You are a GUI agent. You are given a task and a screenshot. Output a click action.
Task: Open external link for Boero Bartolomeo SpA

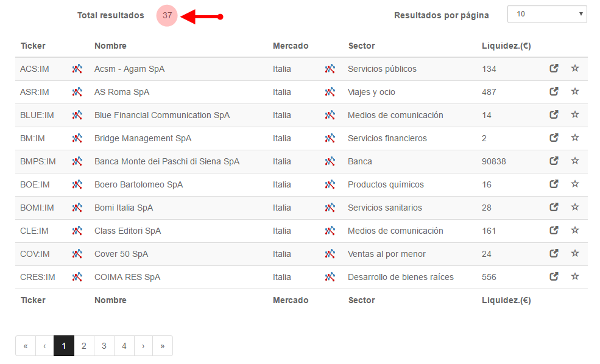pos(554,184)
